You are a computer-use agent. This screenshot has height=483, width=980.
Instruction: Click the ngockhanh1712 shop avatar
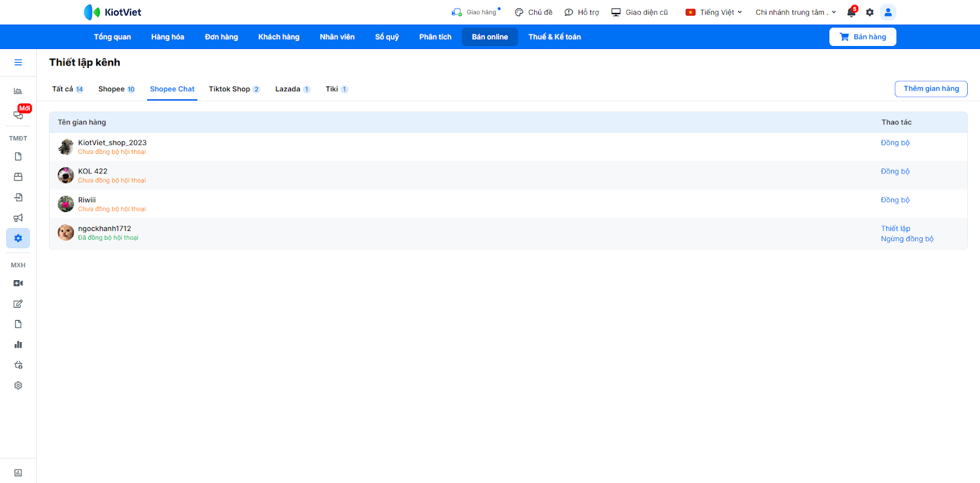click(66, 233)
